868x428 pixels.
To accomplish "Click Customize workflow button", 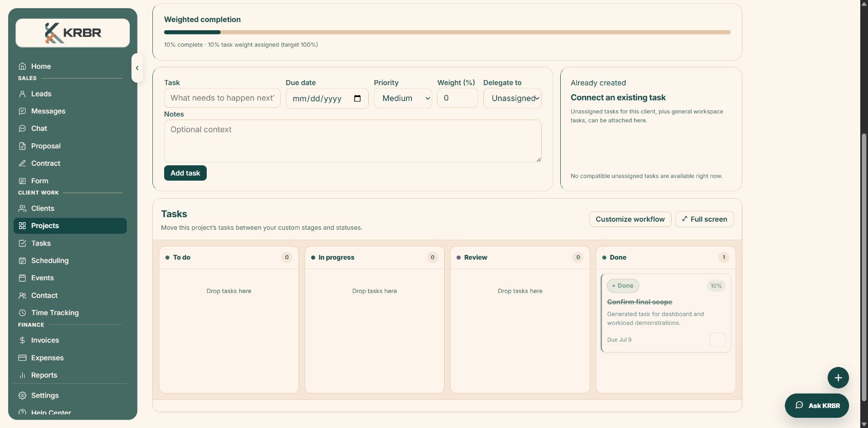I will tap(630, 219).
